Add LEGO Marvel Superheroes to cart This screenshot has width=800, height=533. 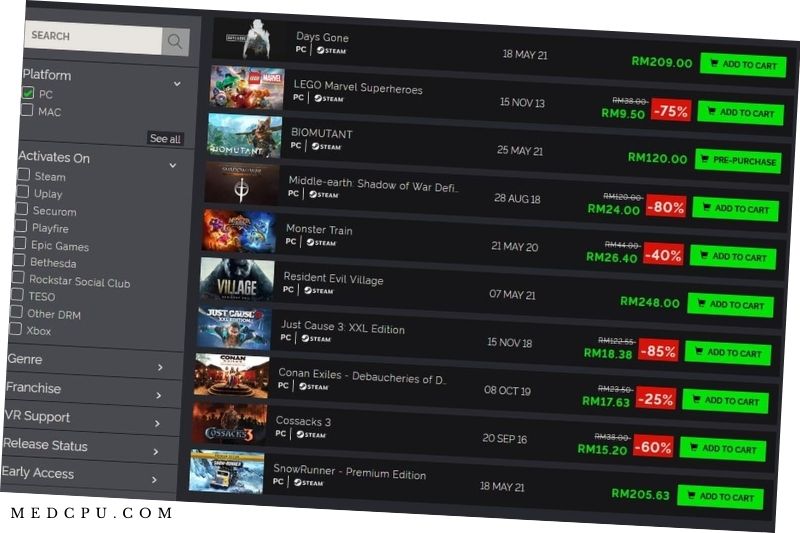tap(741, 113)
